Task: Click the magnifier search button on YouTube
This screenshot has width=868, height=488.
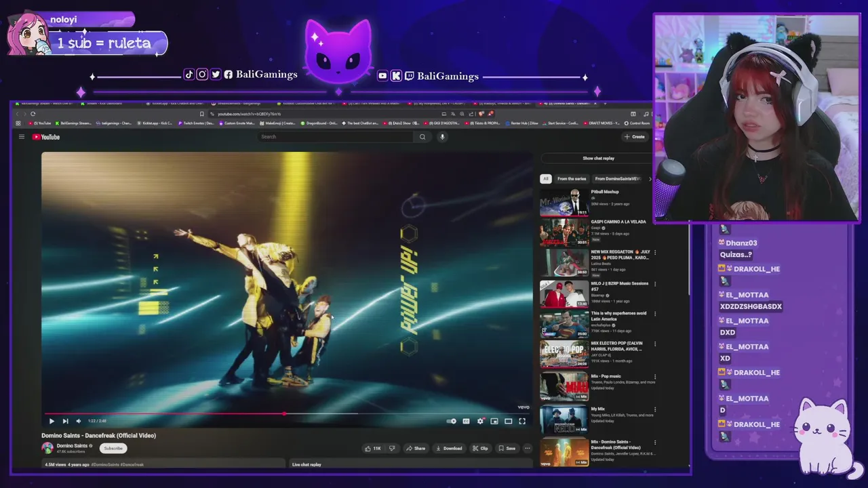Action: tap(422, 137)
